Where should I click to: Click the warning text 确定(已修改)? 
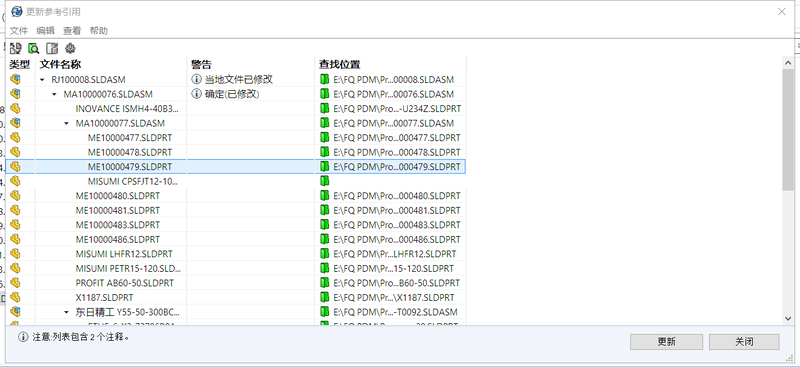click(232, 94)
